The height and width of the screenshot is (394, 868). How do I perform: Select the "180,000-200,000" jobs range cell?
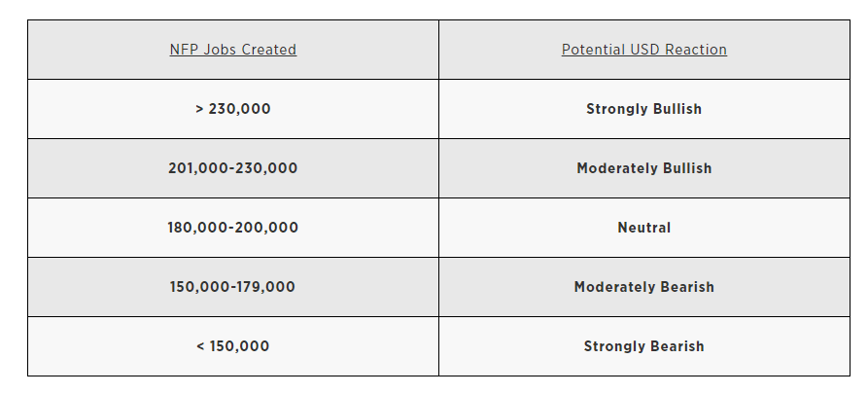tap(232, 228)
